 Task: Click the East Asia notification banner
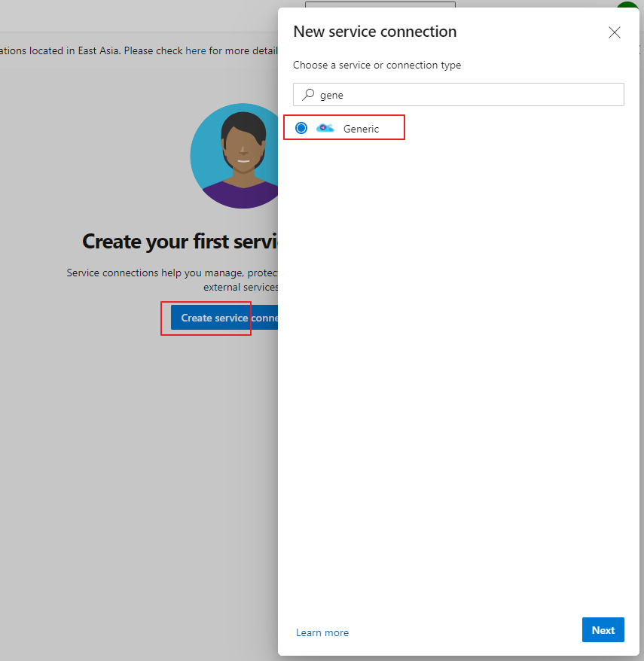pyautogui.click(x=136, y=50)
